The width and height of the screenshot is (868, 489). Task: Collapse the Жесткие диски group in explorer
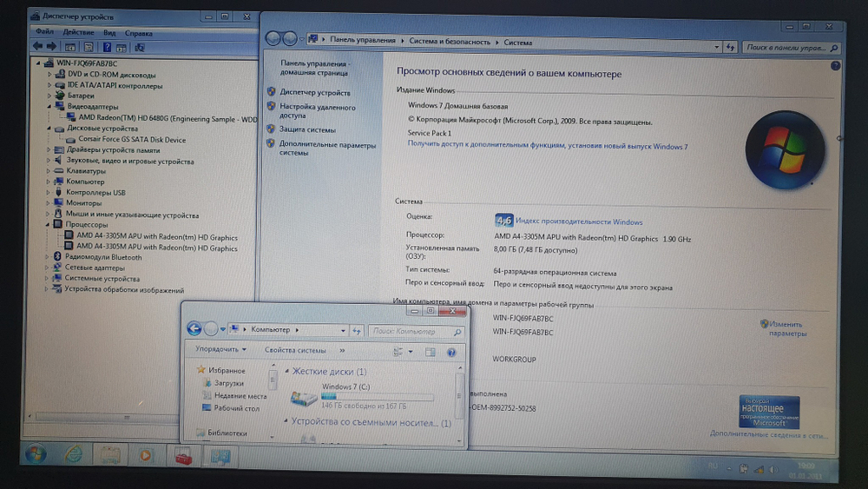(286, 371)
